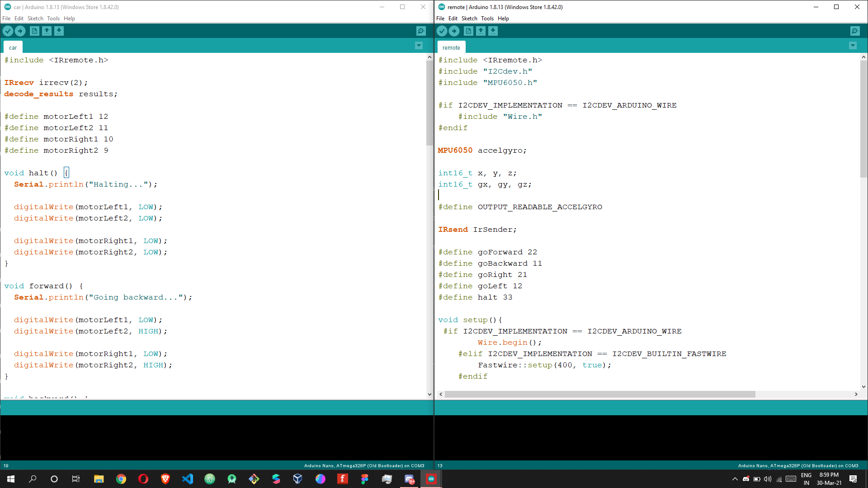Image resolution: width=868 pixels, height=488 pixels.
Task: Open the Sketch menu in the remote window
Action: (x=469, y=19)
